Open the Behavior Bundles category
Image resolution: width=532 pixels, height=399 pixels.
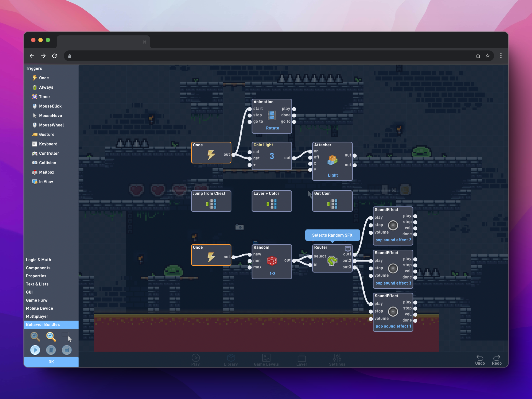point(51,324)
